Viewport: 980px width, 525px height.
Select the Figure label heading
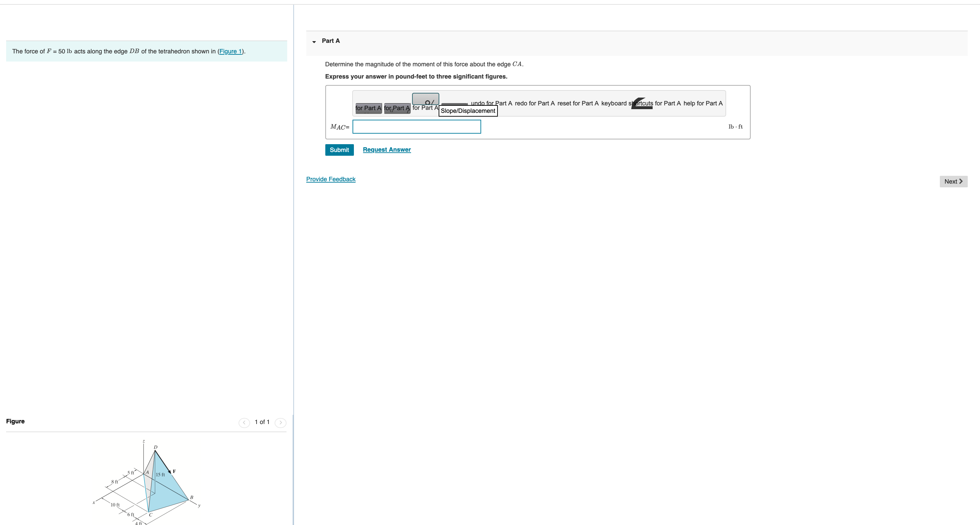pos(15,421)
